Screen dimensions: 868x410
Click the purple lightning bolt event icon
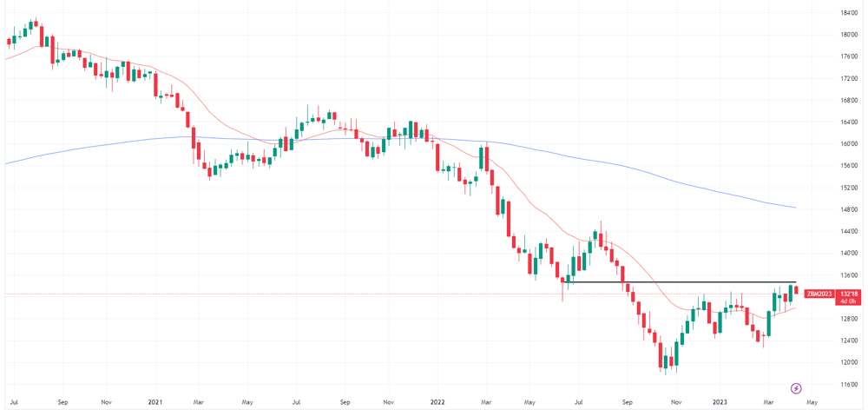pos(797,387)
